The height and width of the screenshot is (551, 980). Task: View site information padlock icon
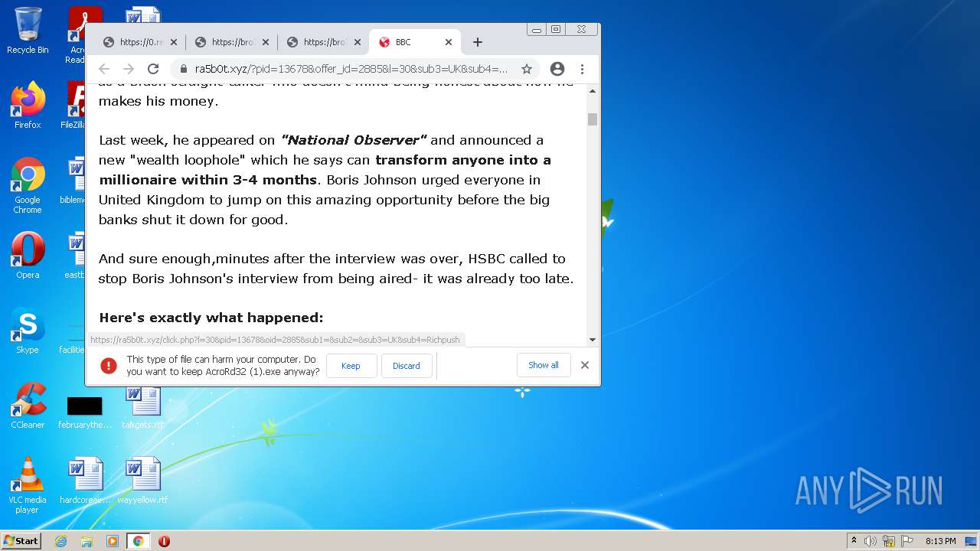[x=183, y=69]
